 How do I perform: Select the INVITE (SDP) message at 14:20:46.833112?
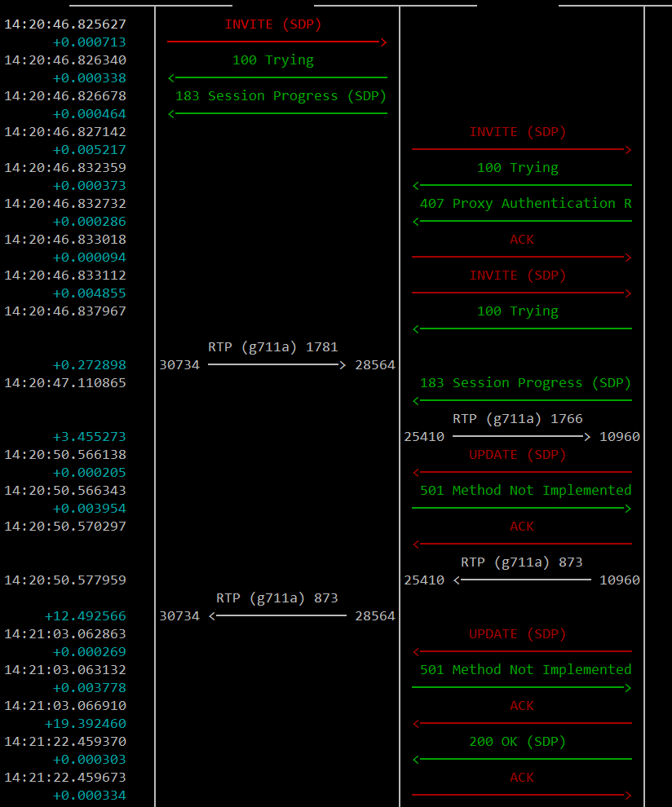pyautogui.click(x=518, y=276)
